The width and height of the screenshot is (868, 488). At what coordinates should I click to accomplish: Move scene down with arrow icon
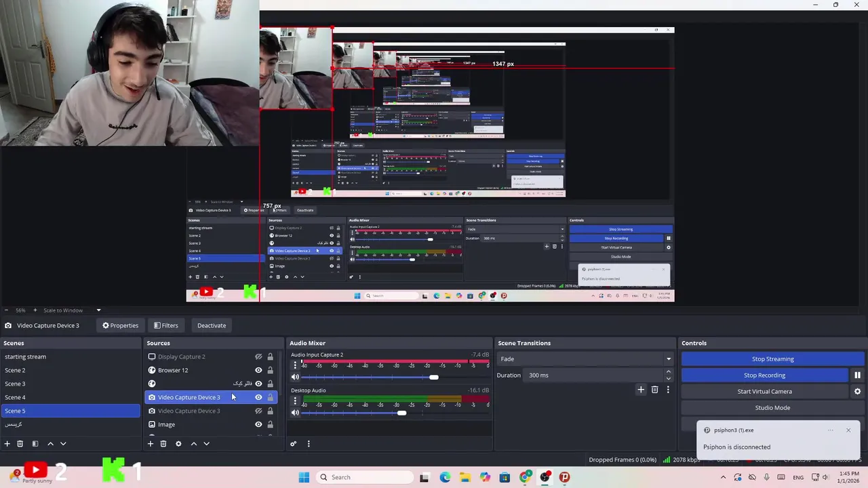pos(63,444)
